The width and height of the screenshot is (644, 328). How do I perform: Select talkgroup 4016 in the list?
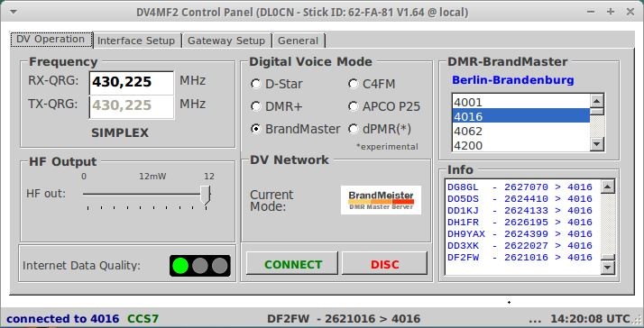click(x=520, y=116)
